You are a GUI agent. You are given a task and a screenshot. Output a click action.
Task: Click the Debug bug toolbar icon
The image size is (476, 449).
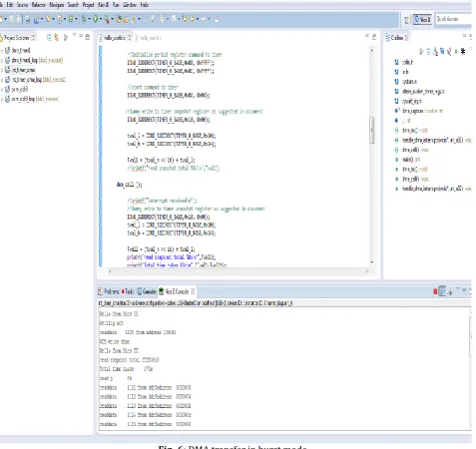[84, 19]
